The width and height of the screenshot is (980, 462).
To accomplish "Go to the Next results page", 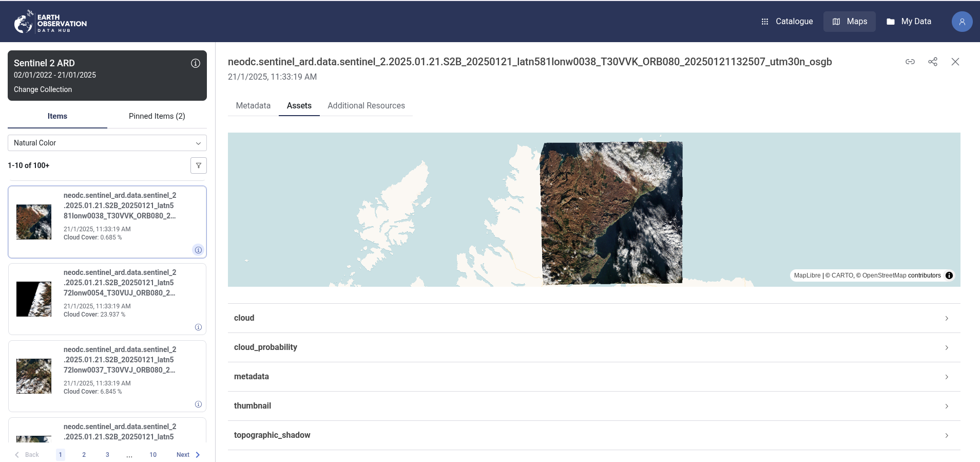I will click(x=188, y=455).
